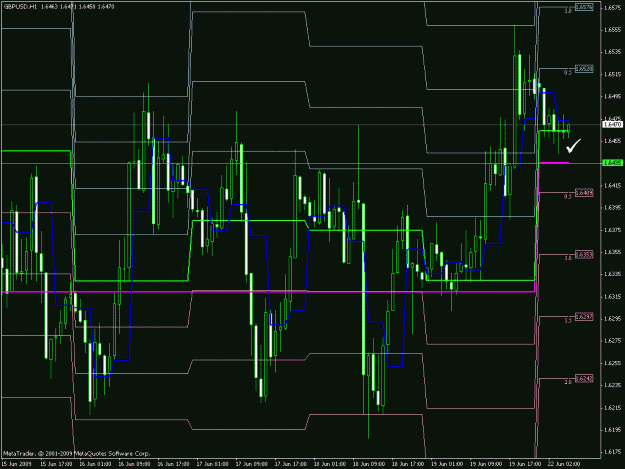Click the boxed level label 1.6520
The height and width of the screenshot is (469, 625).
(x=584, y=69)
